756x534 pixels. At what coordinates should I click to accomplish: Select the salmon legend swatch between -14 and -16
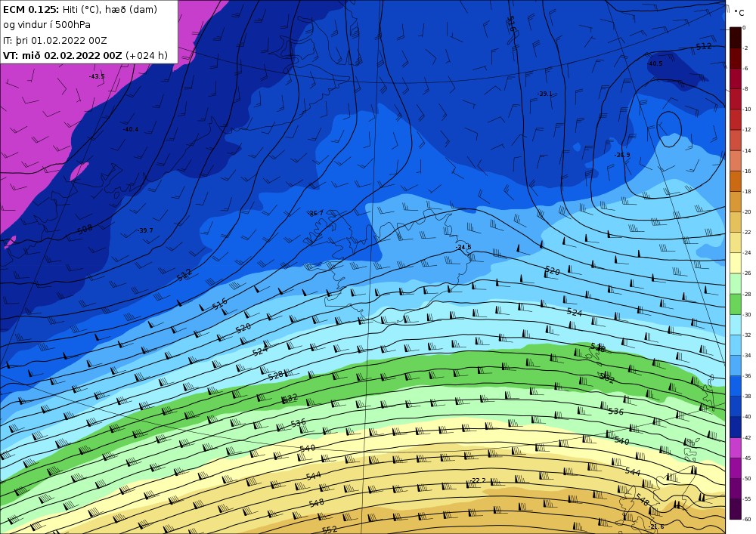736,161
